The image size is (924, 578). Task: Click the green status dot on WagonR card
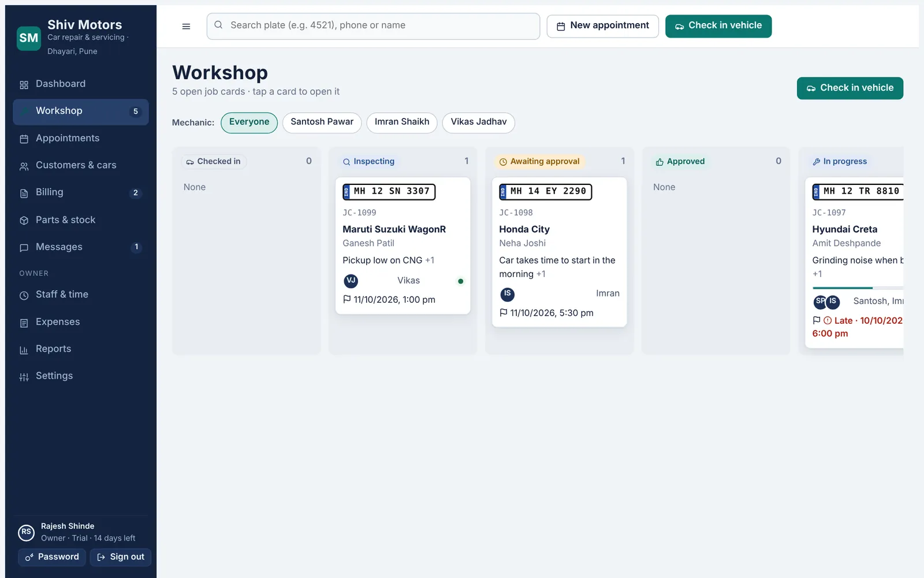pyautogui.click(x=460, y=281)
